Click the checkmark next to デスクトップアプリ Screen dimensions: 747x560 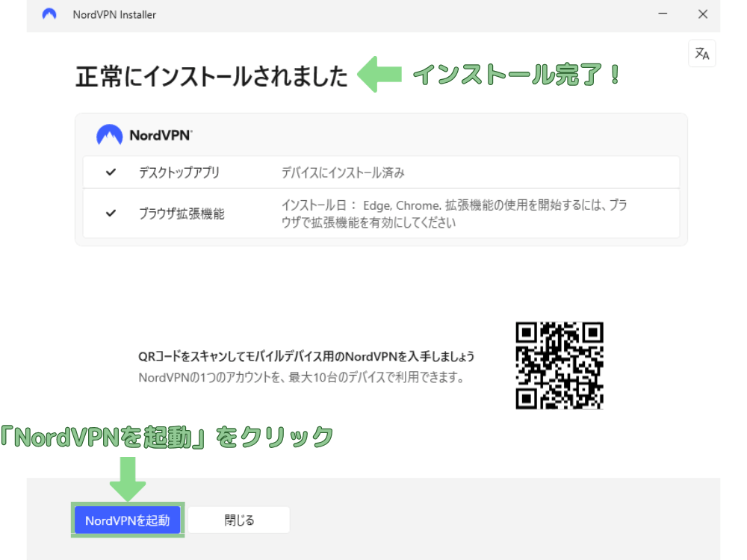point(111,172)
